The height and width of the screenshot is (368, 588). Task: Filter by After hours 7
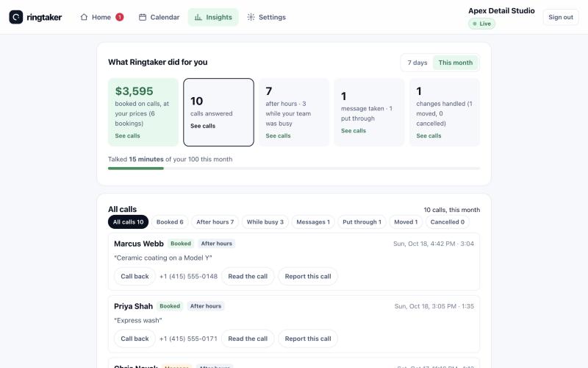[x=215, y=222]
